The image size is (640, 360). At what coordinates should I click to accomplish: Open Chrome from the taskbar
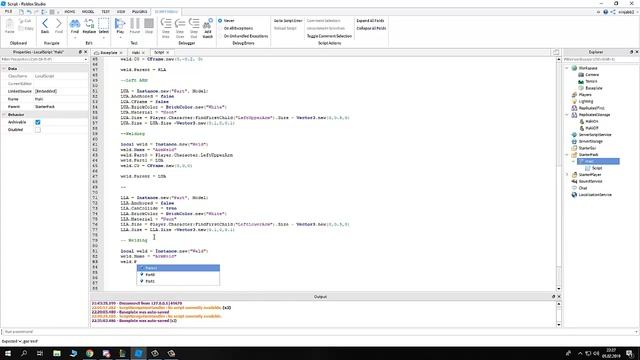click(x=89, y=353)
